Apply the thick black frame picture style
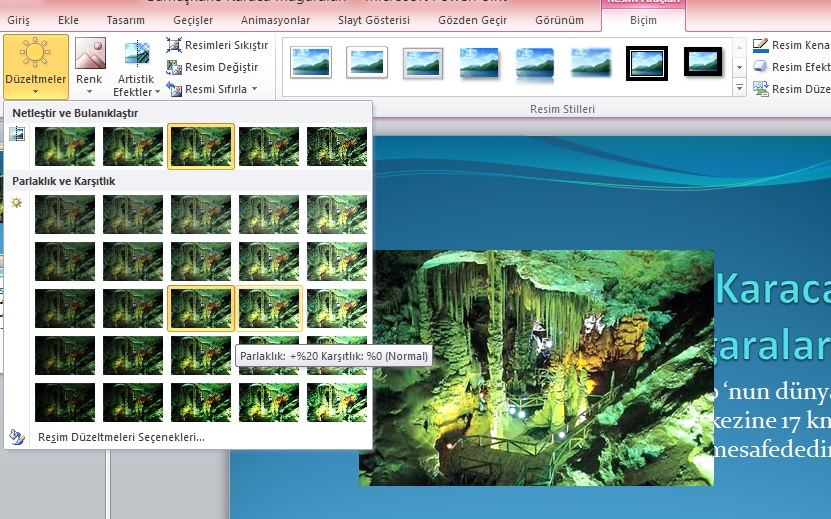This screenshot has height=519, width=831. pyautogui.click(x=703, y=62)
